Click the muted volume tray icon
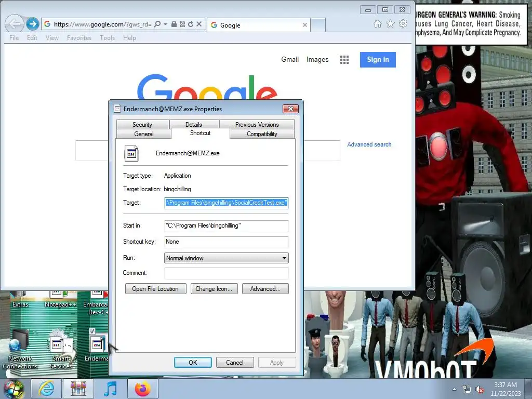The height and width of the screenshot is (399, 532). click(480, 390)
